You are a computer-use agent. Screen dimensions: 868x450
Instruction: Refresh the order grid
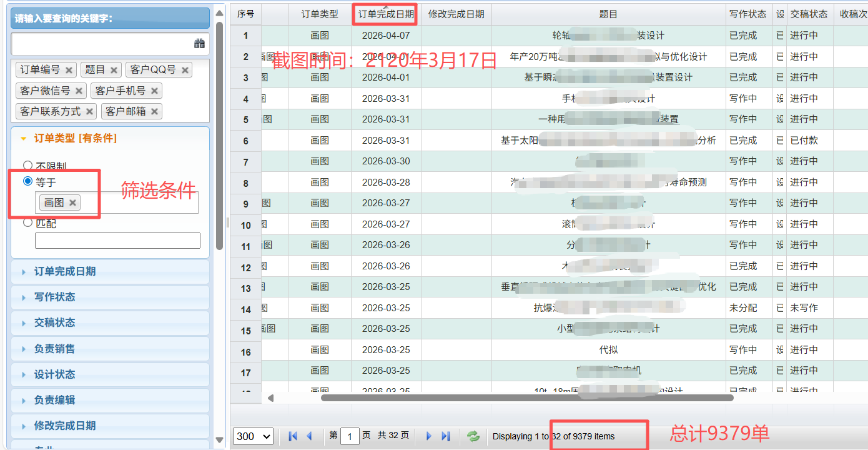(x=473, y=436)
